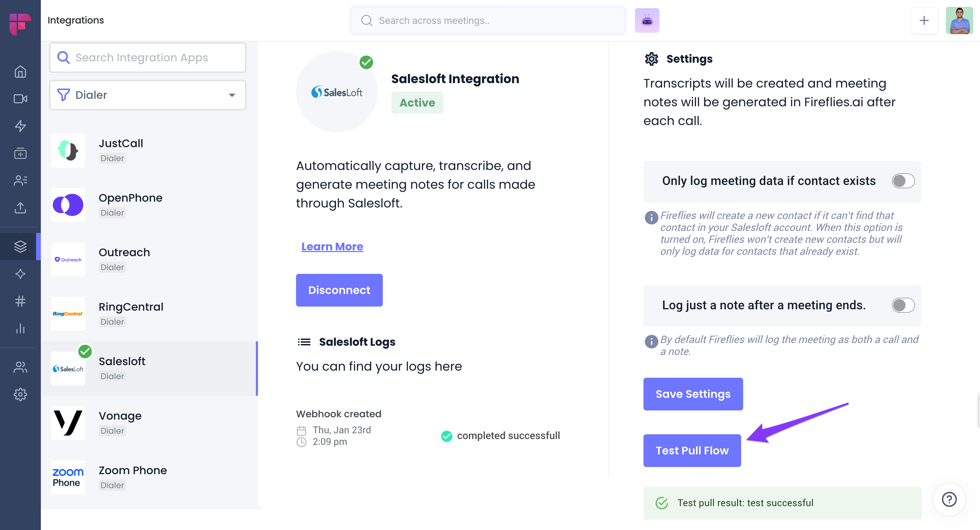980x530 pixels.
Task: Click the hashtag topics sidebar icon
Action: 20,301
